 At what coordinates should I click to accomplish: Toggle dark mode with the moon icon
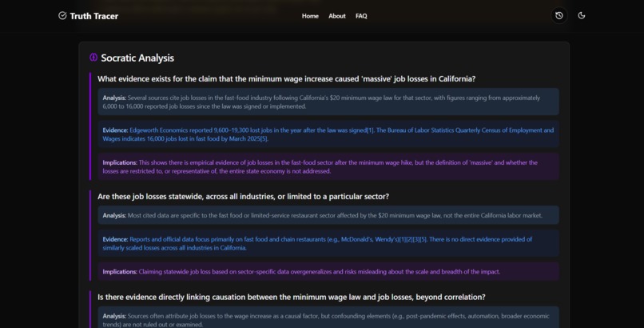pyautogui.click(x=582, y=16)
